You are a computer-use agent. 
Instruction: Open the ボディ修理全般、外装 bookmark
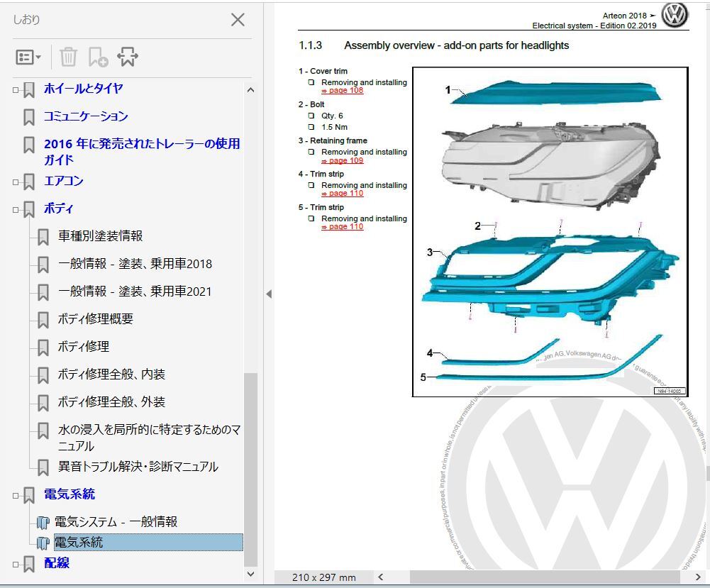pyautogui.click(x=111, y=402)
